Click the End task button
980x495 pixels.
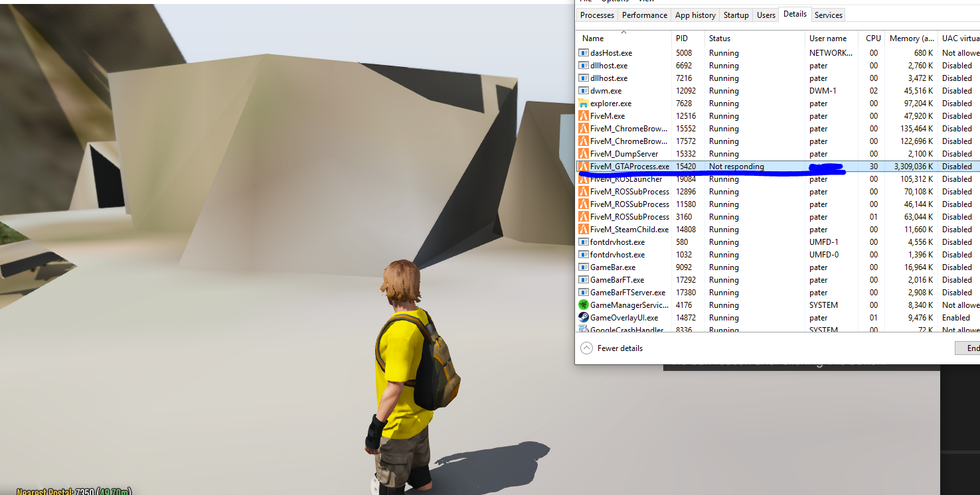click(968, 348)
